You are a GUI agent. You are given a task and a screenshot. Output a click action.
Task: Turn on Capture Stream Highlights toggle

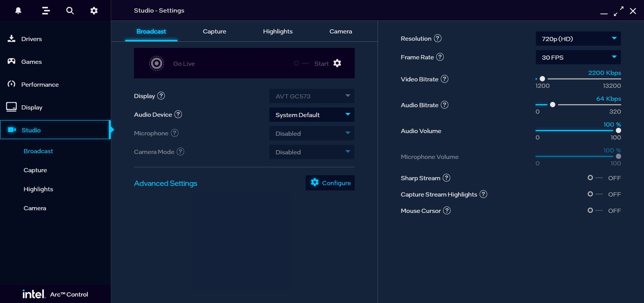pos(595,194)
